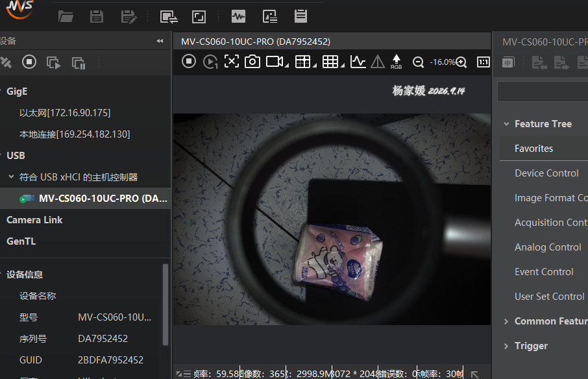The image size is (588, 379).
Task: Open the Device Control category
Action: click(546, 173)
